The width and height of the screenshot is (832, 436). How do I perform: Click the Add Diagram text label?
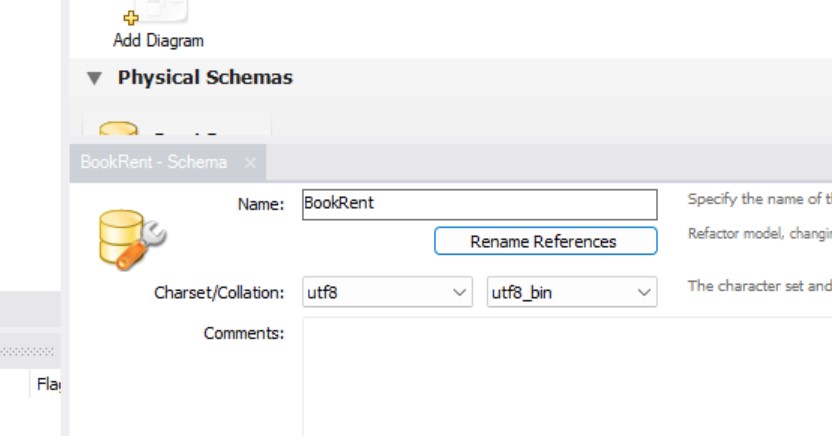(x=158, y=41)
